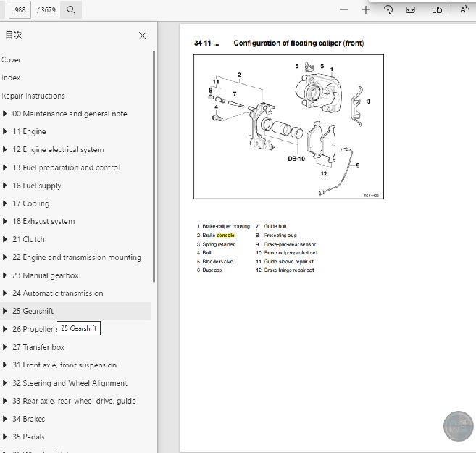Click legend item 12 Brake linings repair set
Screen dimensions: 476x453
[285, 270]
